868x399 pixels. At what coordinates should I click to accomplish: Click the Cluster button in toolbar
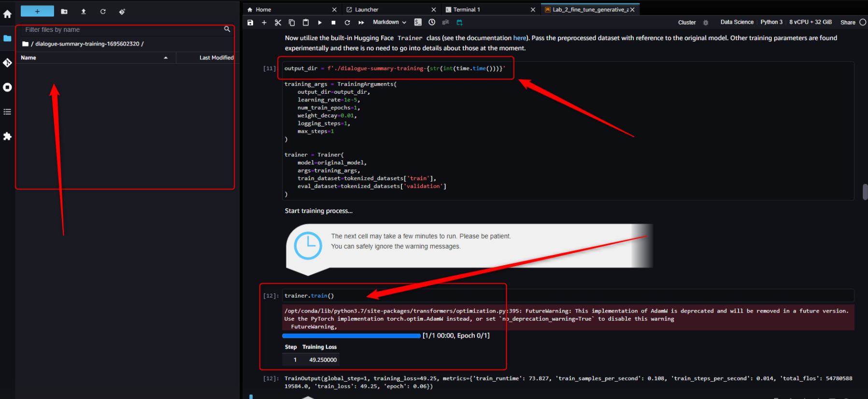pyautogui.click(x=687, y=22)
